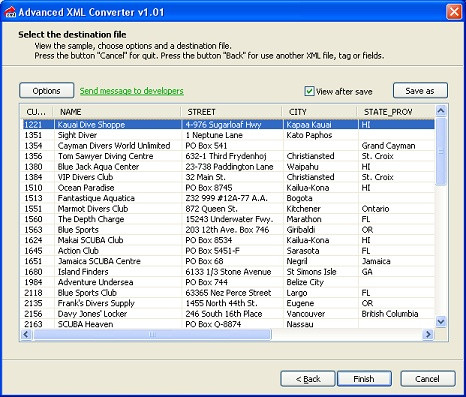Toggle the View after save checkbox
The height and width of the screenshot is (397, 466).
coord(309,91)
